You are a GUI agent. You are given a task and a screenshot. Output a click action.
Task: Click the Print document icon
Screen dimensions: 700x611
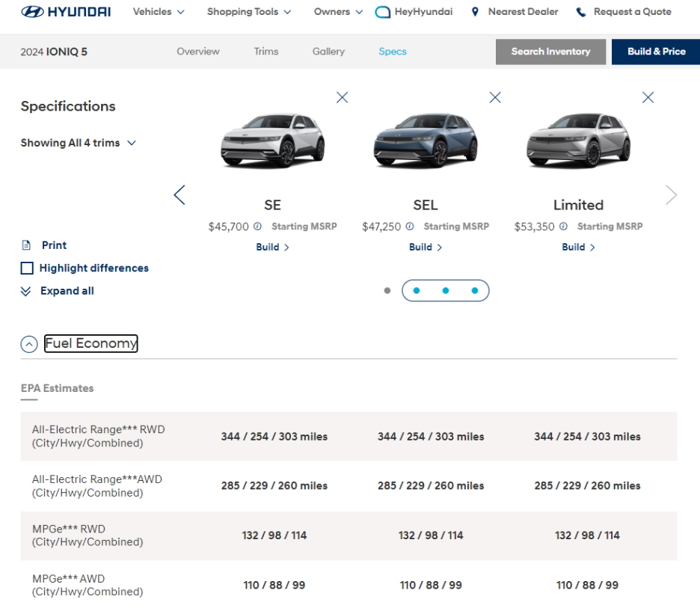(x=26, y=245)
